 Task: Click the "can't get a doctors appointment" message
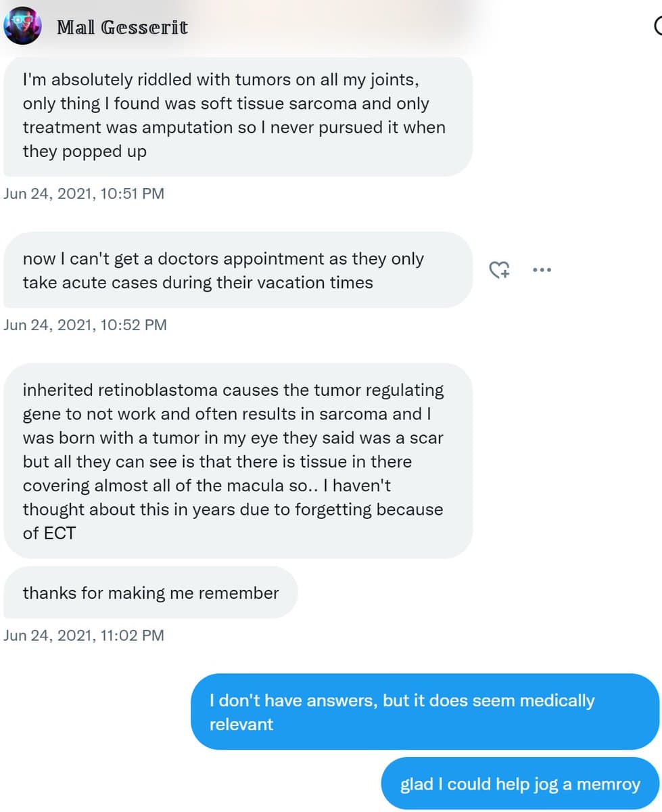point(237,270)
